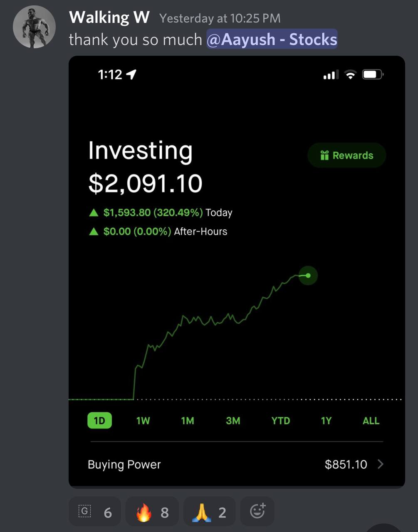The image size is (418, 532).
Task: Switch chart to 1M range
Action: [x=188, y=421]
